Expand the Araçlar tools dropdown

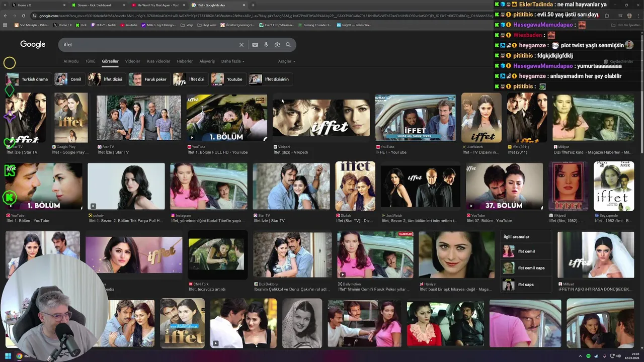tap(287, 61)
